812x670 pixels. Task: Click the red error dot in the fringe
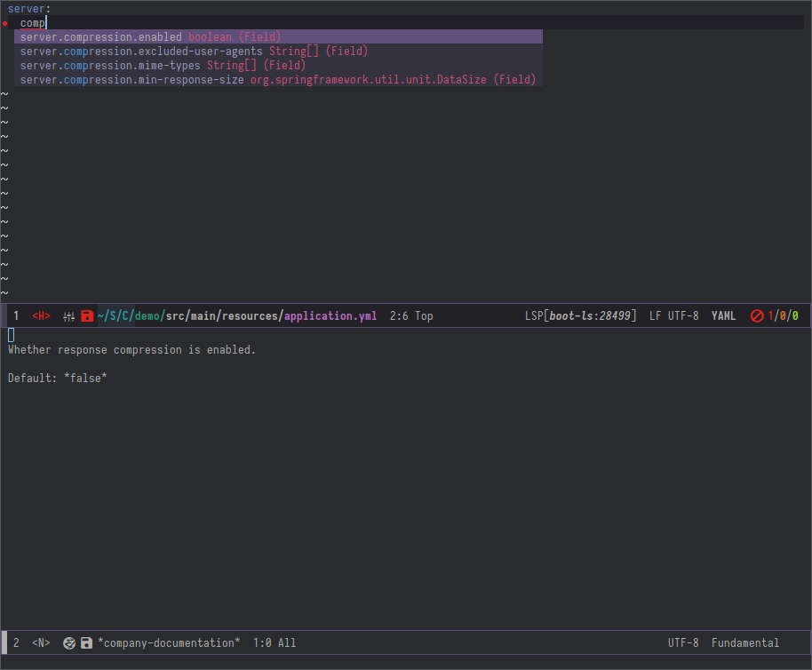(x=5, y=23)
